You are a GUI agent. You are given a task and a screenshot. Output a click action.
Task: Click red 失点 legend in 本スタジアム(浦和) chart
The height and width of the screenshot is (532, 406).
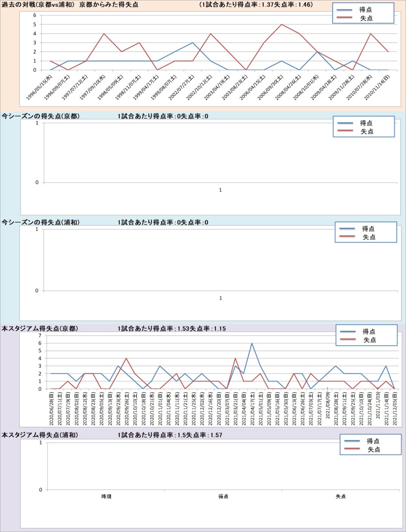[374, 450]
